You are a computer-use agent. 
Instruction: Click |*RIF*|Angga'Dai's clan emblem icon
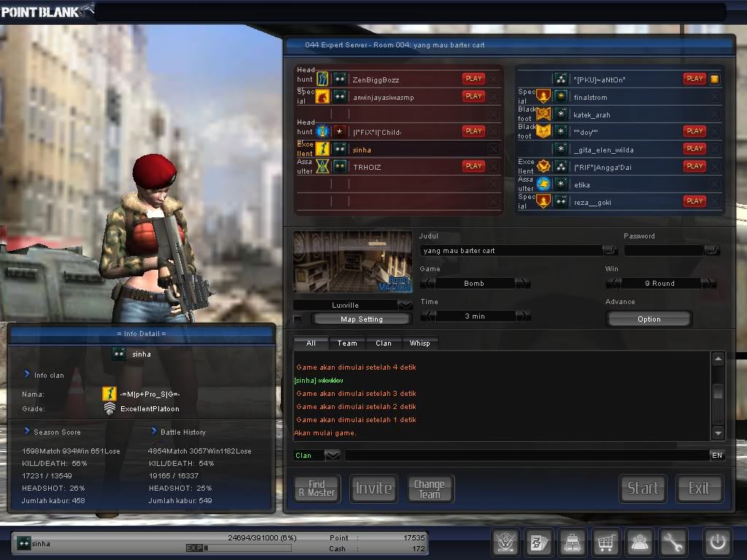pos(543,166)
